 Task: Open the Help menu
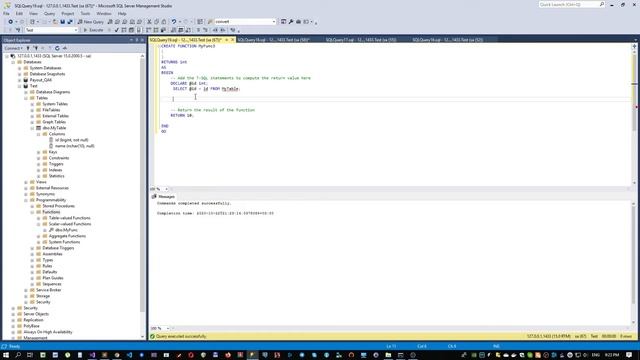point(122,13)
